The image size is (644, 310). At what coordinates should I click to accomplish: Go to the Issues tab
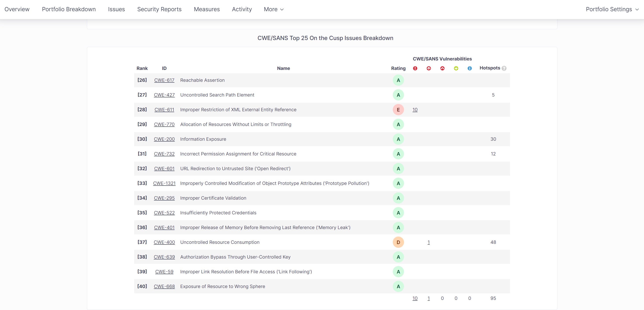116,9
